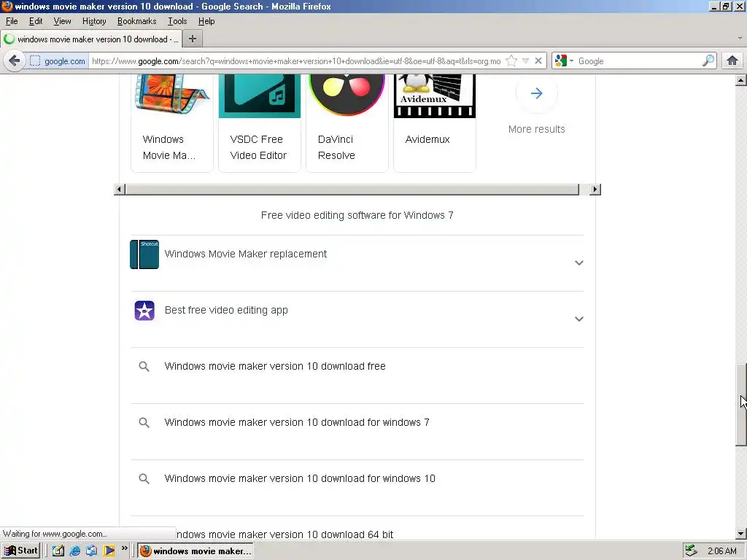
Task: Click search icon beside 'for windows 7' suggestion
Action: click(x=144, y=422)
